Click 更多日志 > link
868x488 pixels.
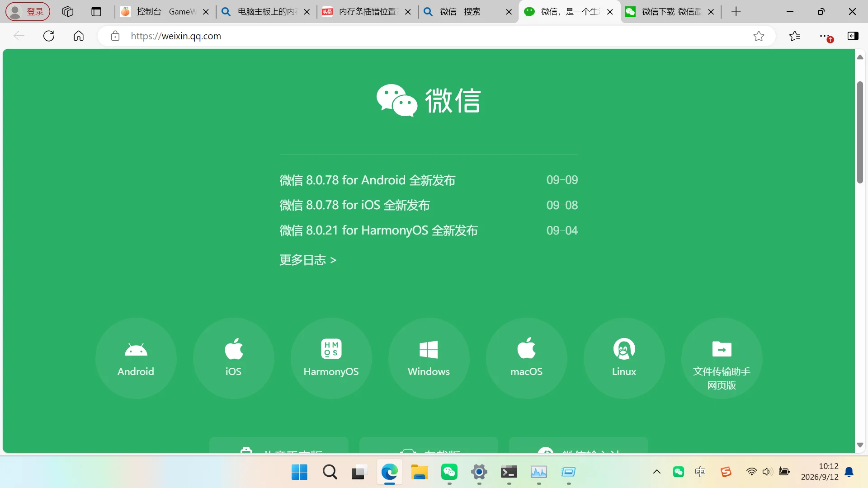tap(308, 260)
